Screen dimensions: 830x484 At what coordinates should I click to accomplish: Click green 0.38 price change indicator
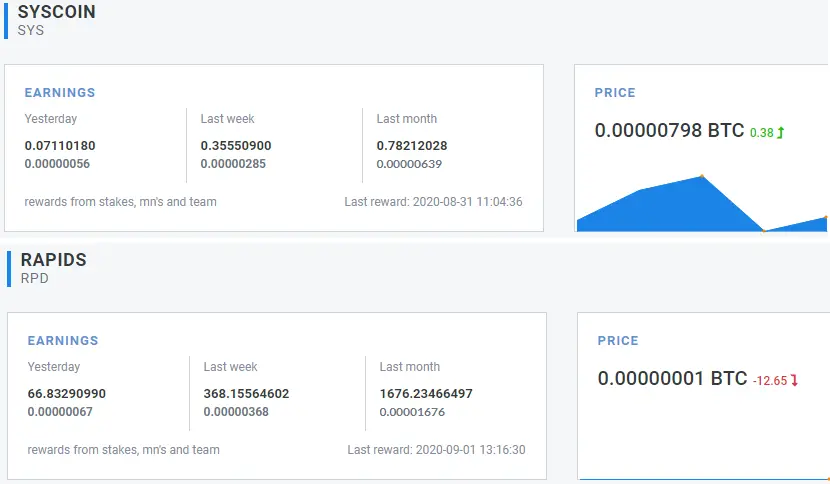click(x=762, y=132)
